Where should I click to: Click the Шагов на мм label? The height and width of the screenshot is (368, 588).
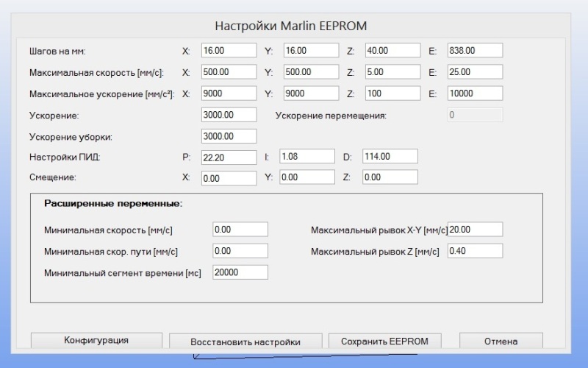(57, 51)
